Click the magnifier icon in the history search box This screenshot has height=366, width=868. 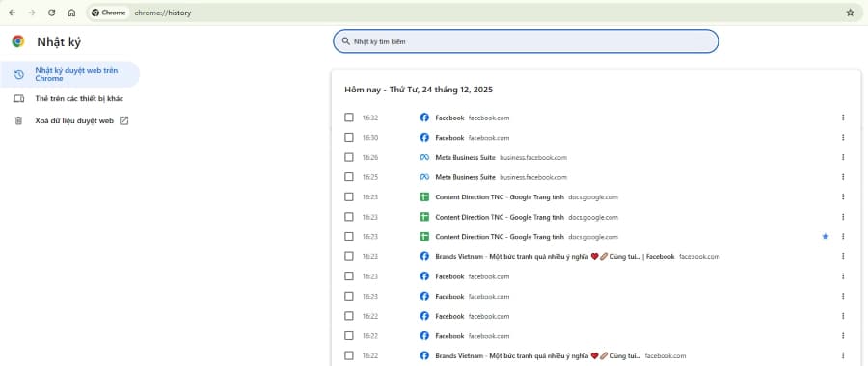tap(346, 41)
